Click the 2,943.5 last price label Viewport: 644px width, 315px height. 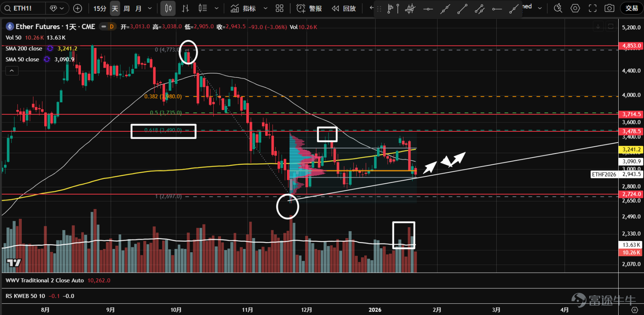tap(631, 174)
